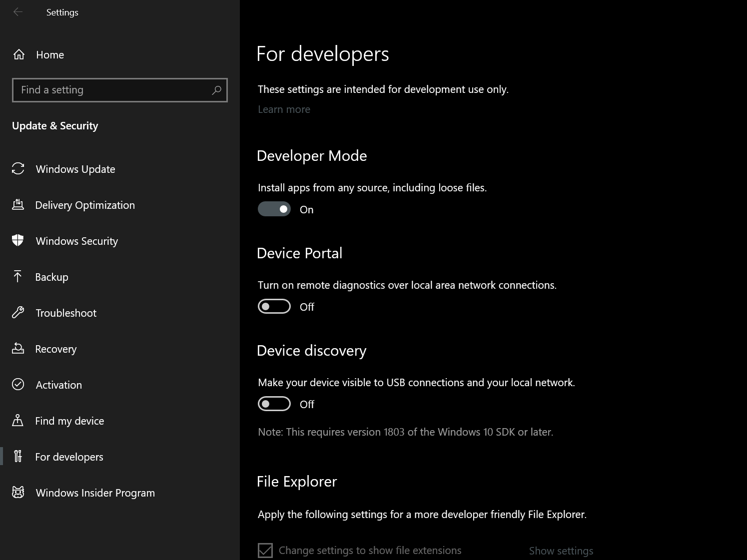Click the Windows Security shield icon
Image resolution: width=747 pixels, height=560 pixels.
point(18,241)
